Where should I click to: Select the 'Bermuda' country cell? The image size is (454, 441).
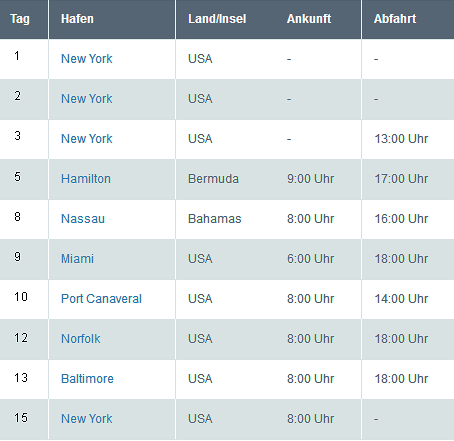tap(213, 179)
